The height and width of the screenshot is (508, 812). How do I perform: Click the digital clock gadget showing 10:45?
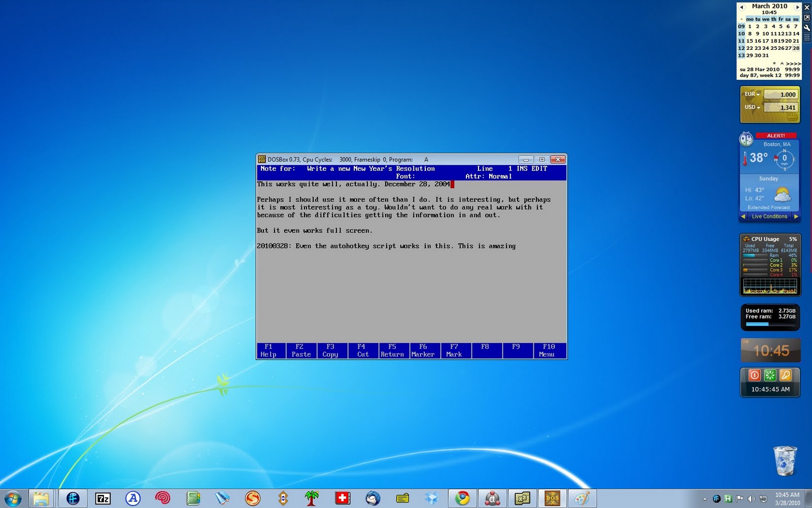click(770, 351)
